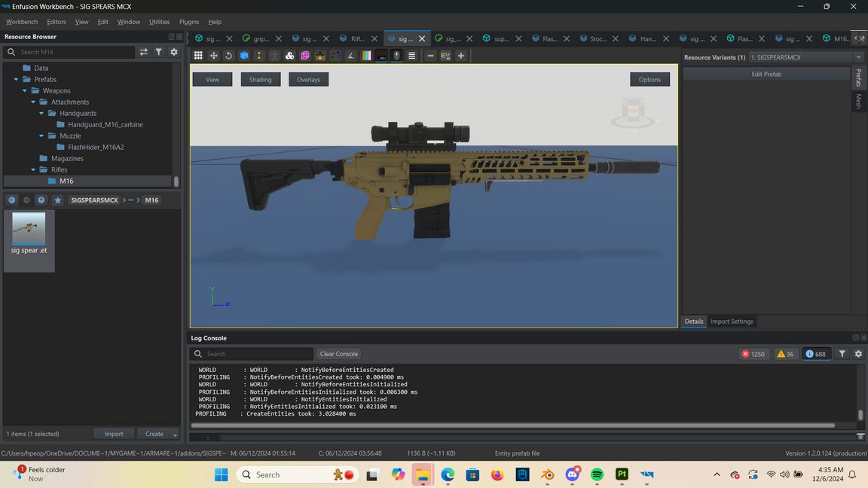Click the reset rotation arrow icon

coord(229,56)
